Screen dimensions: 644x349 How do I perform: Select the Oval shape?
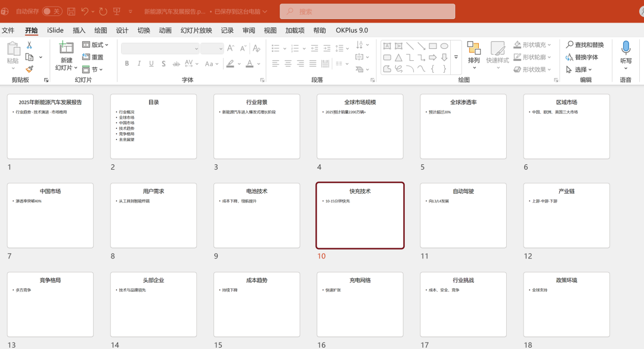(x=444, y=46)
